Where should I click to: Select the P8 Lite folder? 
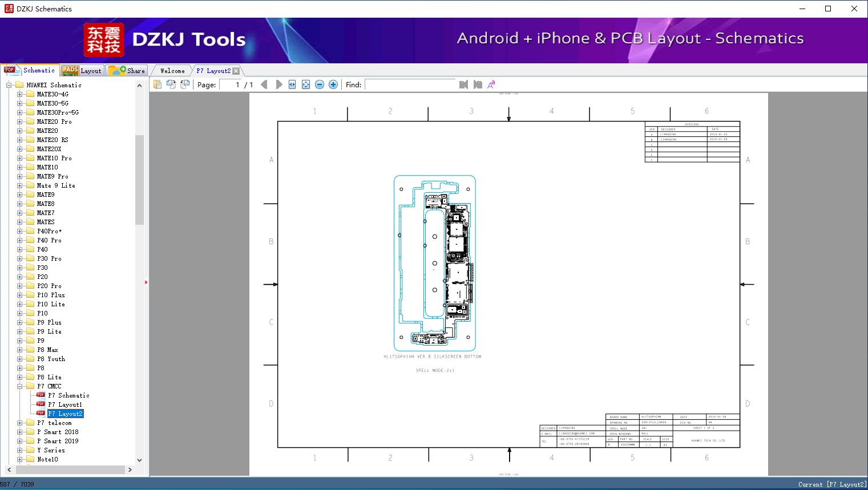pyautogui.click(x=50, y=377)
